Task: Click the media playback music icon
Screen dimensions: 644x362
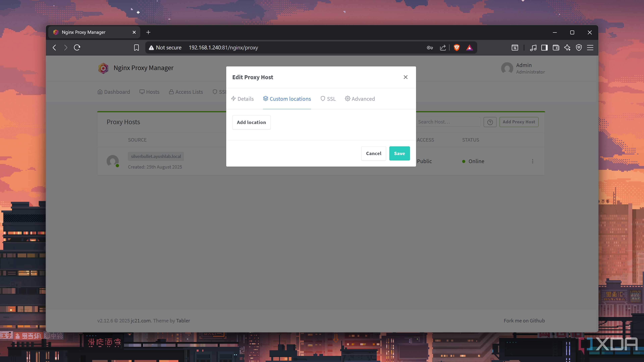Action: click(533, 47)
